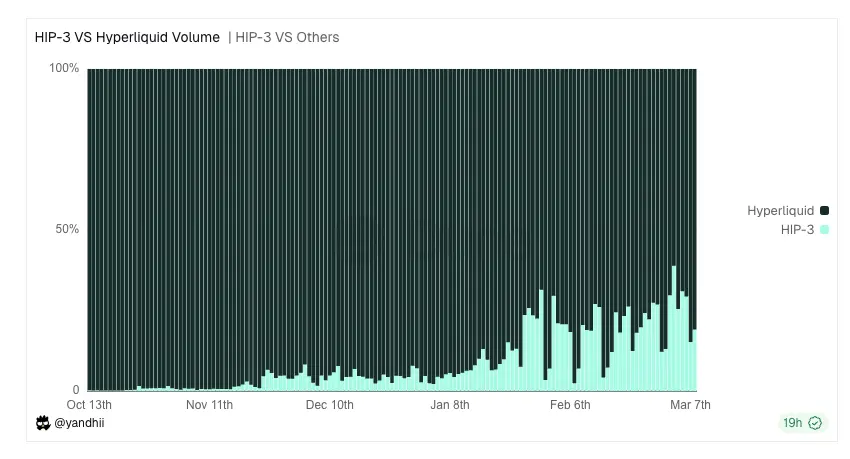Click the tallest HIP-3 bar near Mar 7th
Screen dimensions: 850x459
pos(674,328)
